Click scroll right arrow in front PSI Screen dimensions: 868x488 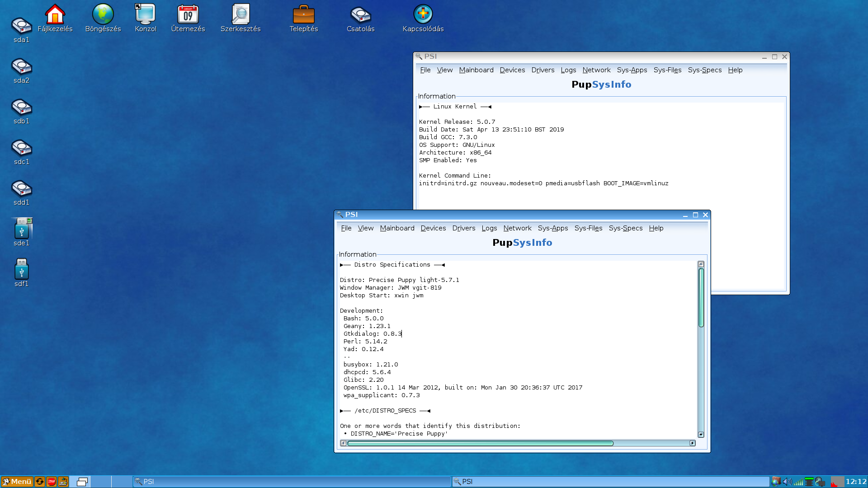pos(692,443)
